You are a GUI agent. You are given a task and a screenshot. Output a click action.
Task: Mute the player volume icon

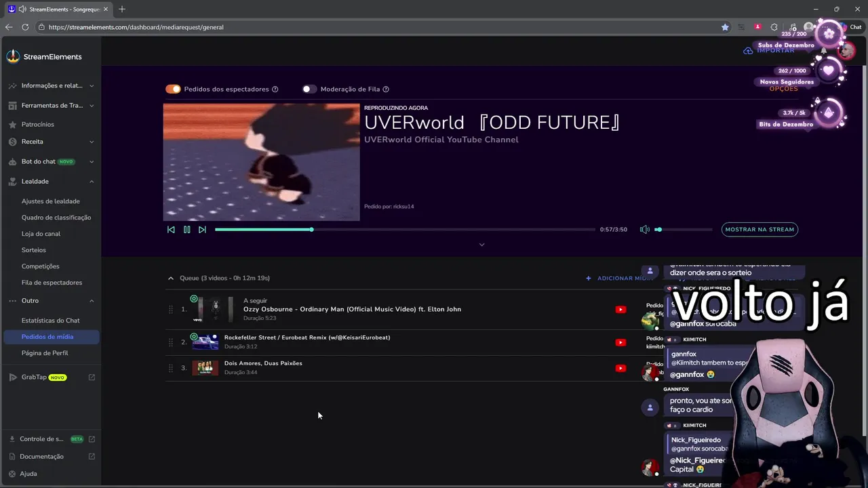[x=645, y=230]
